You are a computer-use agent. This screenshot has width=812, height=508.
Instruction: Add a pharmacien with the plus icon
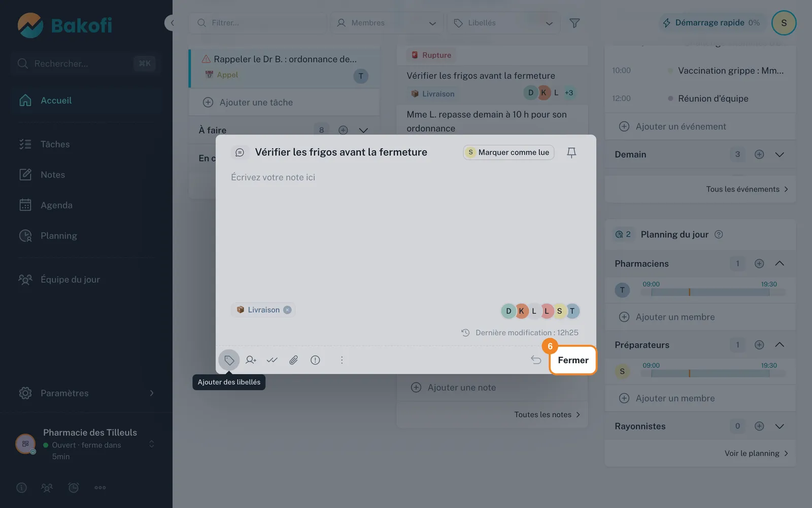coord(759,264)
